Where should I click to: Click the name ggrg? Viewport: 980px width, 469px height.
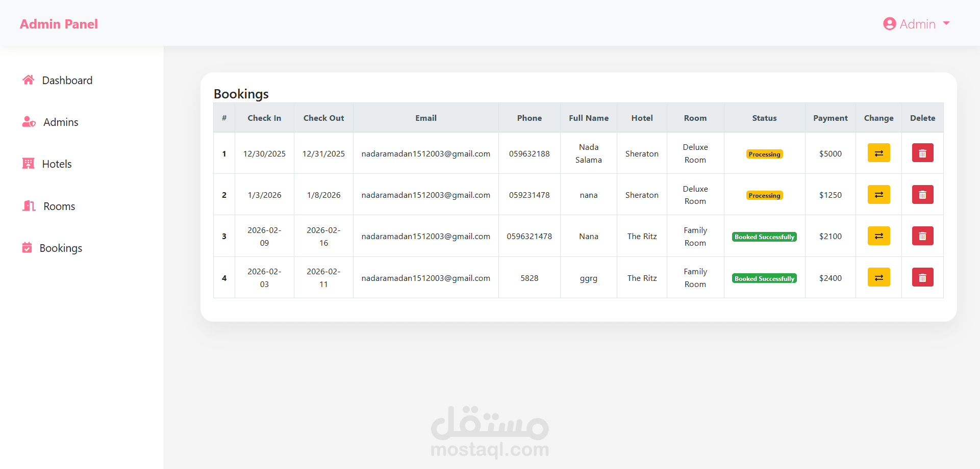588,278
